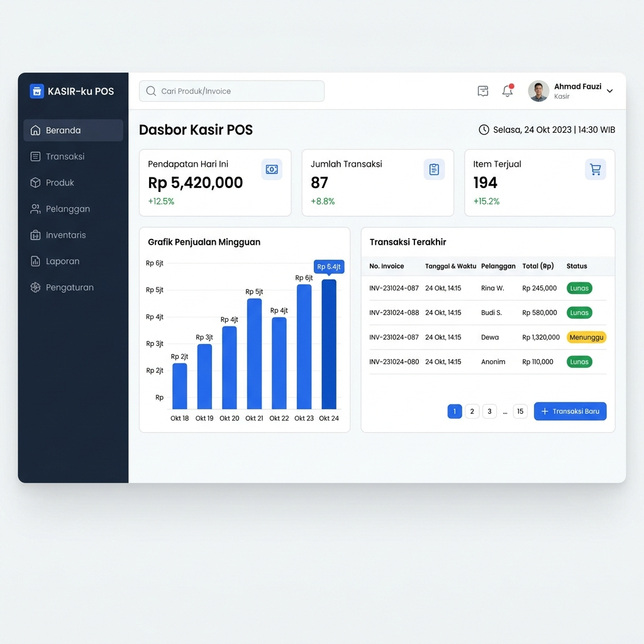Select the Rp 5,420,000 revenue value
This screenshot has height=644, width=644.
pos(196,183)
